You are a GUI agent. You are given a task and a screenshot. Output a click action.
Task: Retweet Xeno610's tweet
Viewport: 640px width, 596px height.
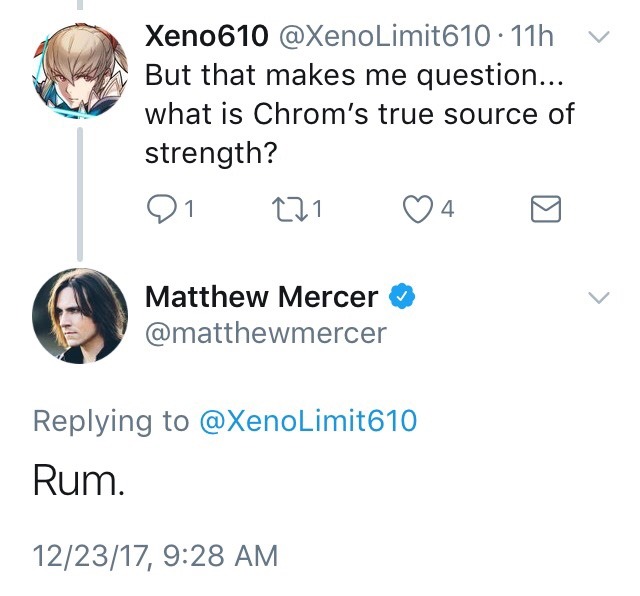coord(288,208)
